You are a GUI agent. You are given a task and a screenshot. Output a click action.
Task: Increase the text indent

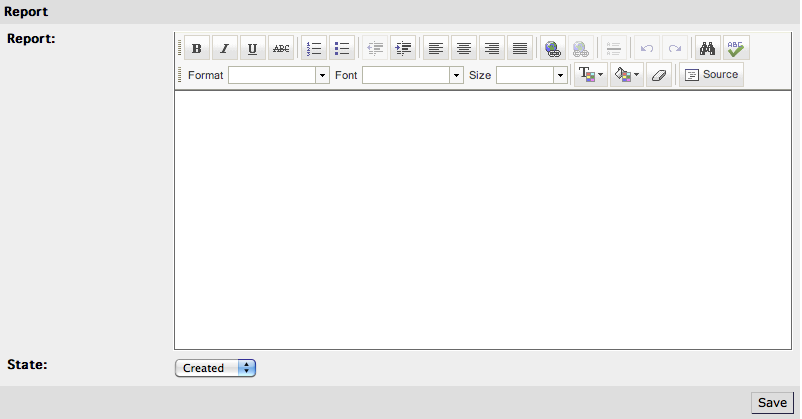coord(403,48)
